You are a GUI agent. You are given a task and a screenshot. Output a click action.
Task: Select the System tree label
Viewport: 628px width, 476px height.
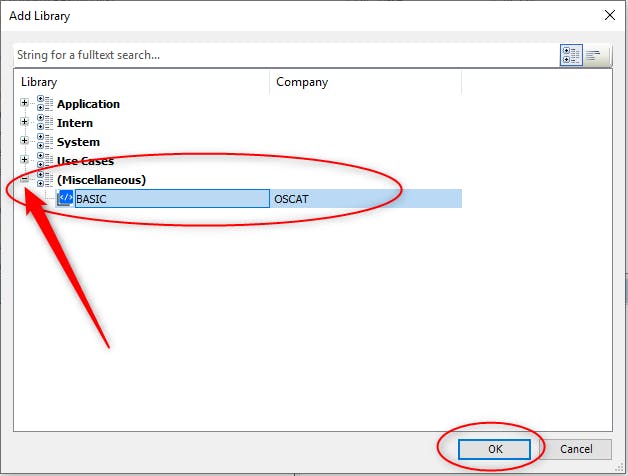point(78,142)
